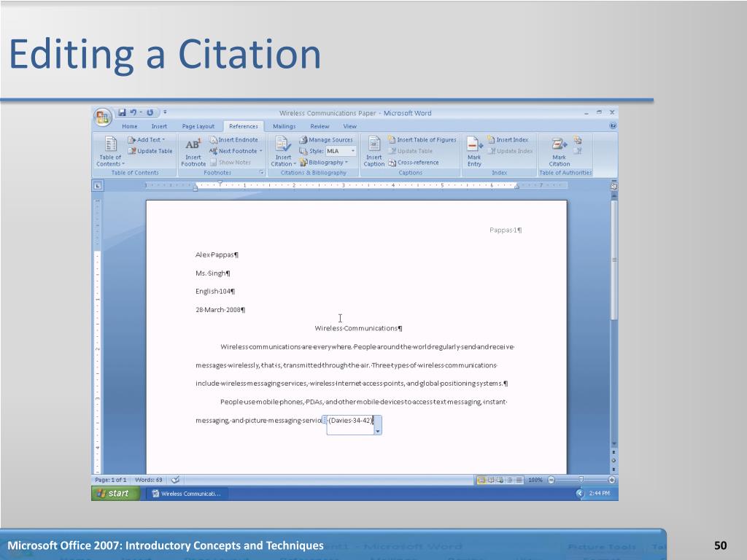Click the Next Page double-arrow button
Image resolution: width=747 pixels, height=560 pixels.
[614, 469]
